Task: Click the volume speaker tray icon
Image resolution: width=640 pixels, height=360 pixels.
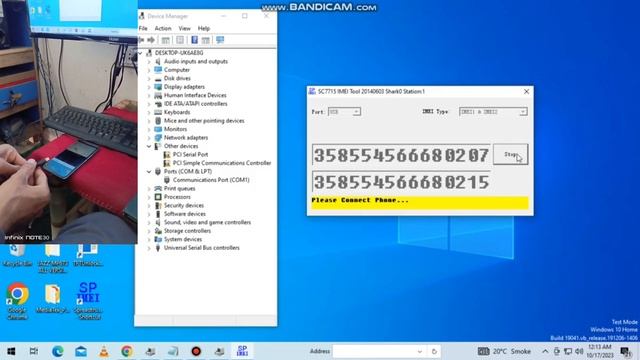Action: point(579,351)
